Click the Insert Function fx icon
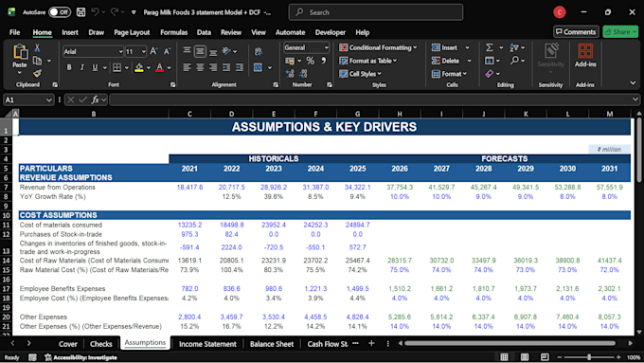 coord(96,100)
